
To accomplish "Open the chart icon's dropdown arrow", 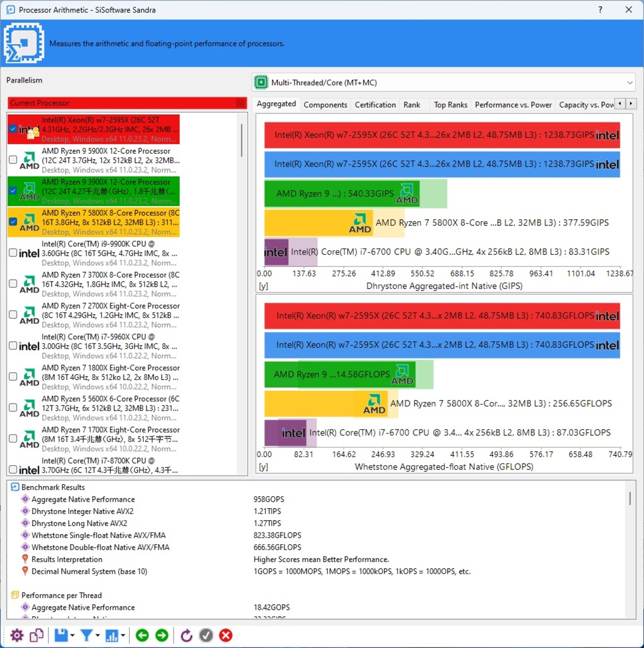I will tap(123, 636).
